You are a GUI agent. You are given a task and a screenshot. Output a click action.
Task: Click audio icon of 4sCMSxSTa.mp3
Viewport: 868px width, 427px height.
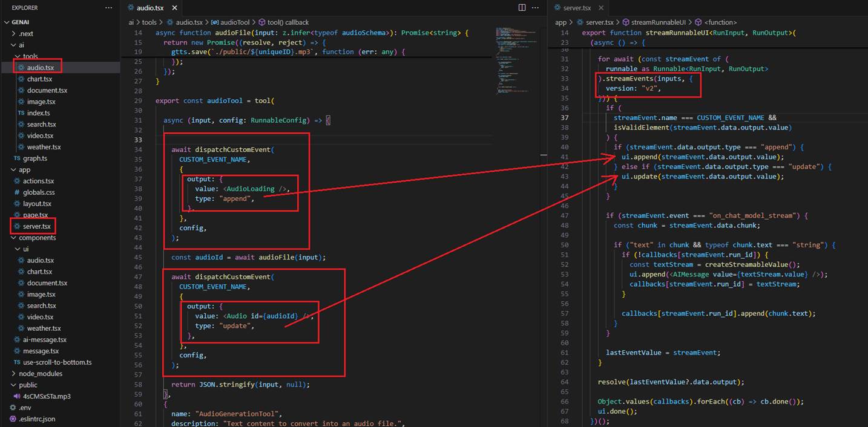click(x=17, y=396)
